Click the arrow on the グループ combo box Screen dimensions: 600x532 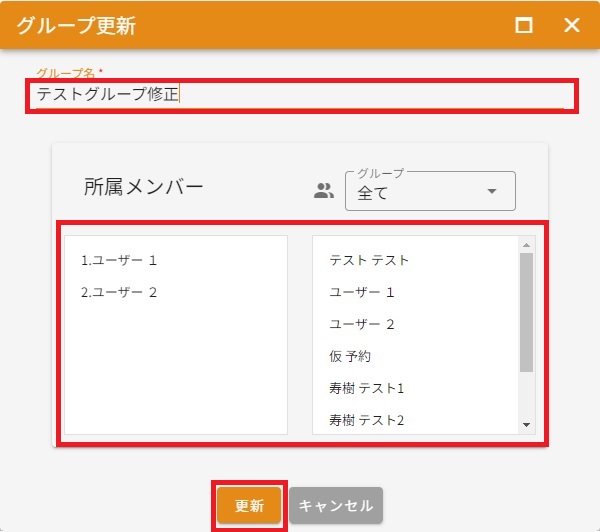pos(491,192)
